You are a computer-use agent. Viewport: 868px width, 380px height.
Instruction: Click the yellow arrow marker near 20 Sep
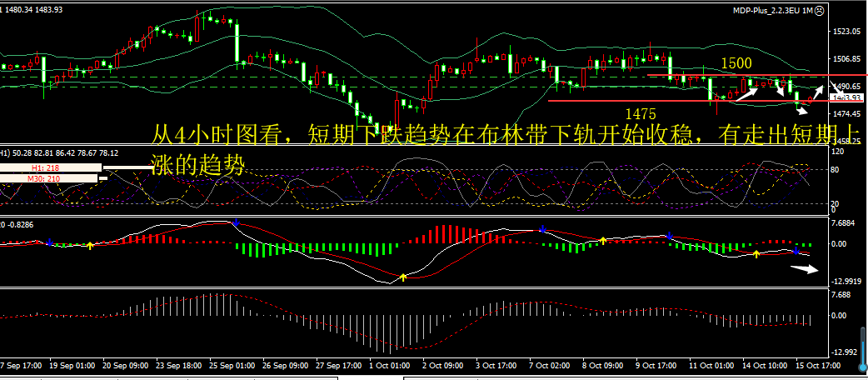91,245
